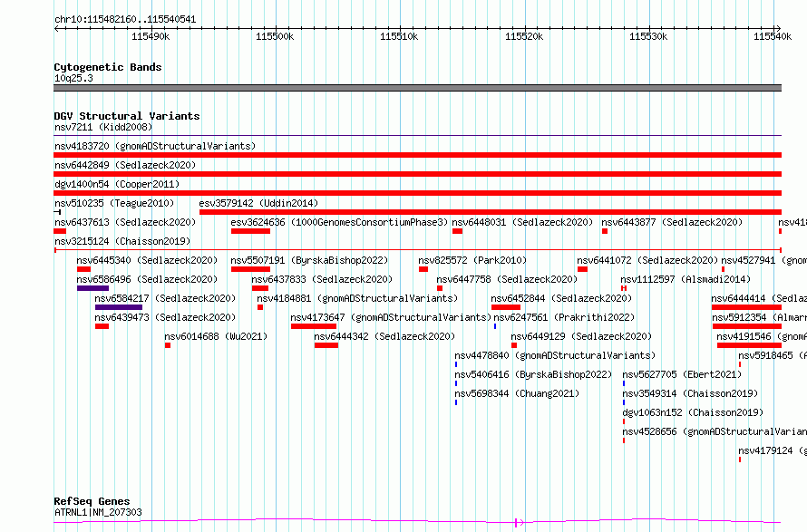
Task: Select the purple nsv6584217 variant bar
Action: coord(119,307)
